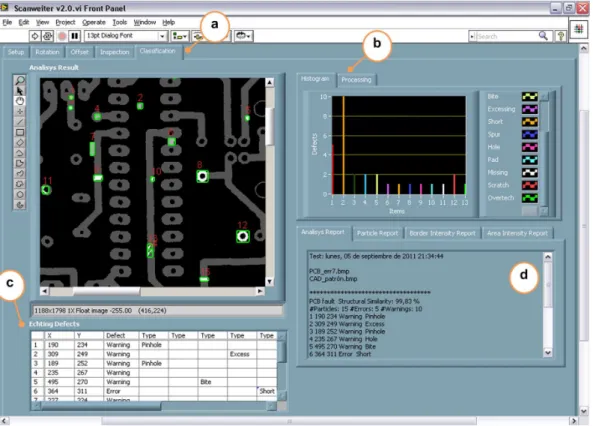Select the Freehand Region ROI tool
Image resolution: width=593 pixels, height=426 pixels.
20,184
